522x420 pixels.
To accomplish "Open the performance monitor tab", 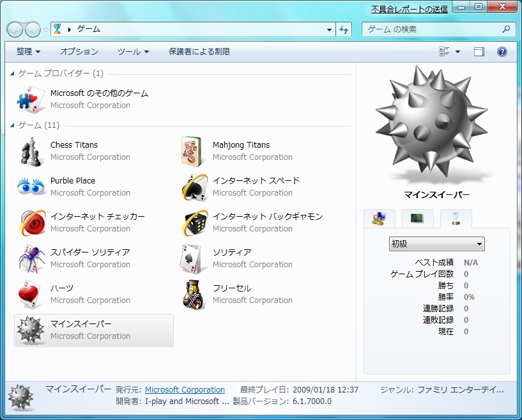I will click(x=417, y=219).
